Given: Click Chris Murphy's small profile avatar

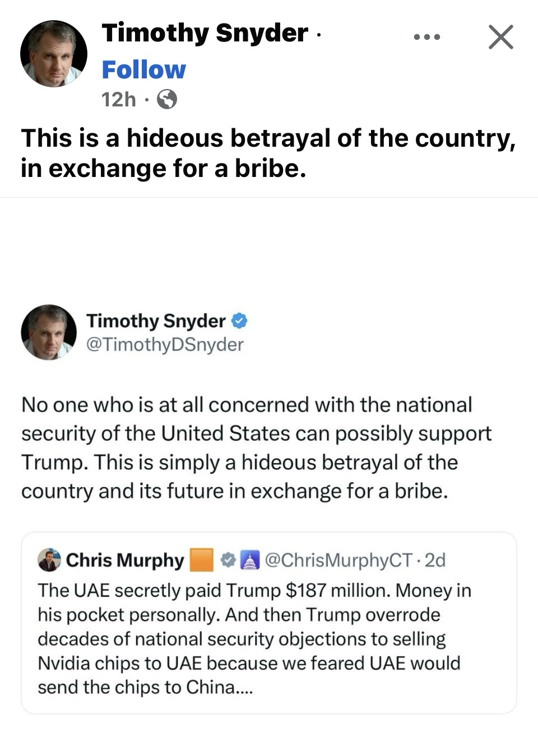Looking at the screenshot, I should click(x=49, y=560).
